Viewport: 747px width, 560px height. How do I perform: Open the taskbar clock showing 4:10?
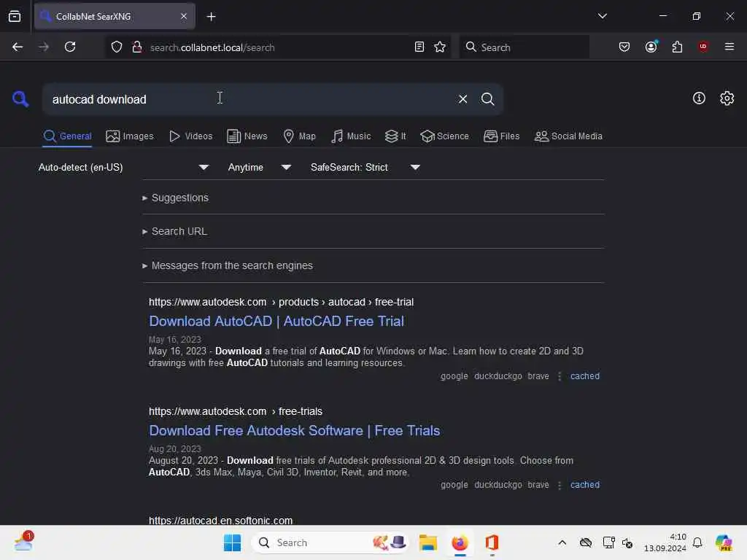click(665, 542)
